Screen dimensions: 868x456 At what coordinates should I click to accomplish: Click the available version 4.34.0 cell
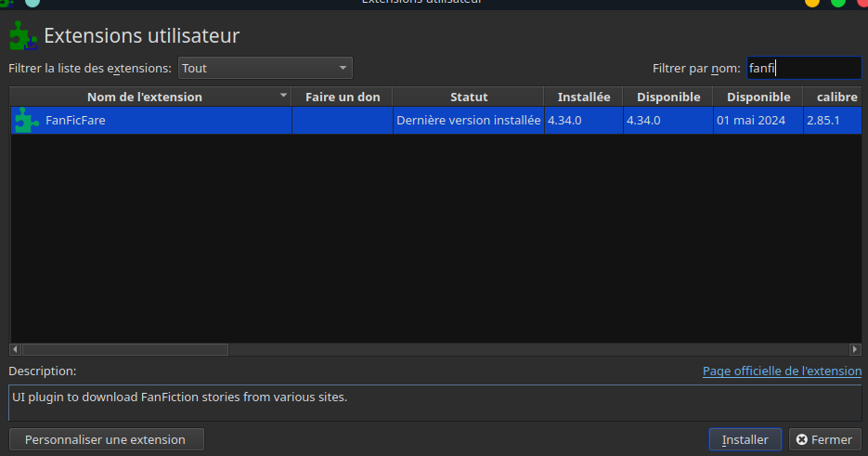668,120
